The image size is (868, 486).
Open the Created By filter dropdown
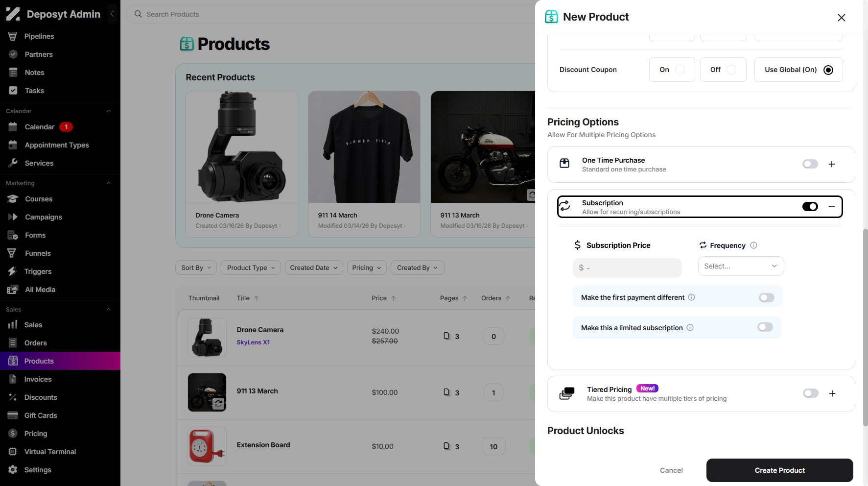418,267
